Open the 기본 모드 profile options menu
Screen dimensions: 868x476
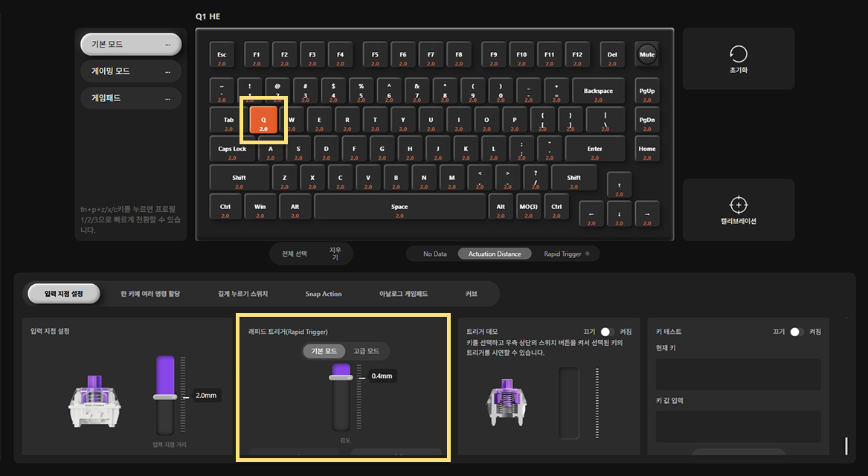coord(168,45)
